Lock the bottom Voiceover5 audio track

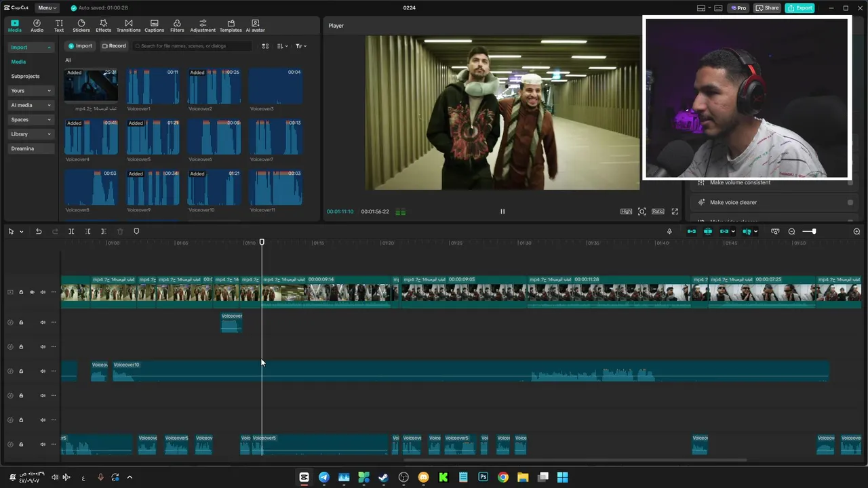(x=21, y=444)
